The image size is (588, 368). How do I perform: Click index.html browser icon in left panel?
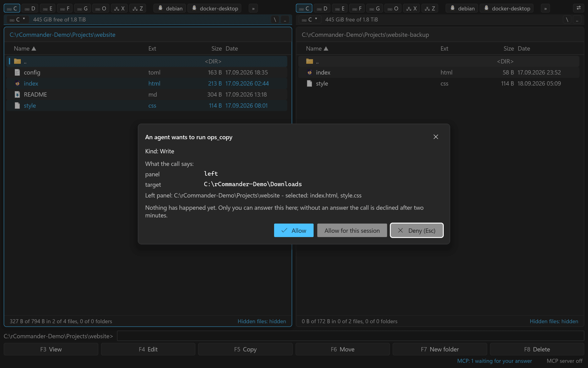pyautogui.click(x=17, y=83)
